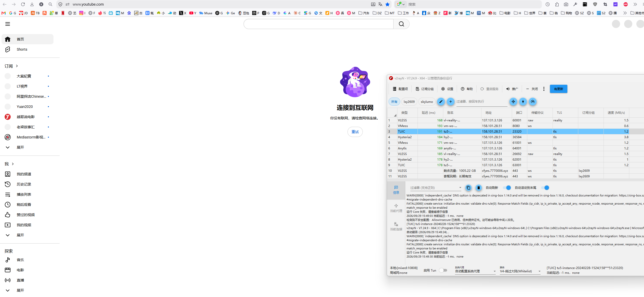Open the v2rayN three-dot more menu

(x=544, y=89)
